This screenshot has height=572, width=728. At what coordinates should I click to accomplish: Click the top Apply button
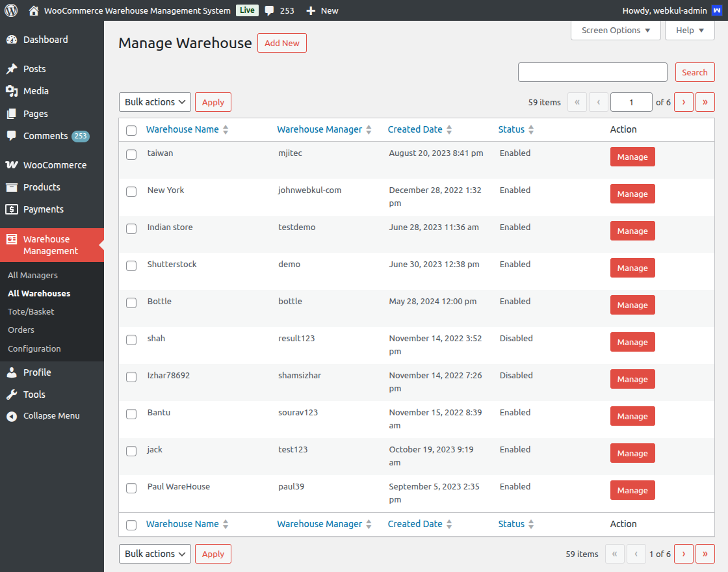pyautogui.click(x=213, y=102)
